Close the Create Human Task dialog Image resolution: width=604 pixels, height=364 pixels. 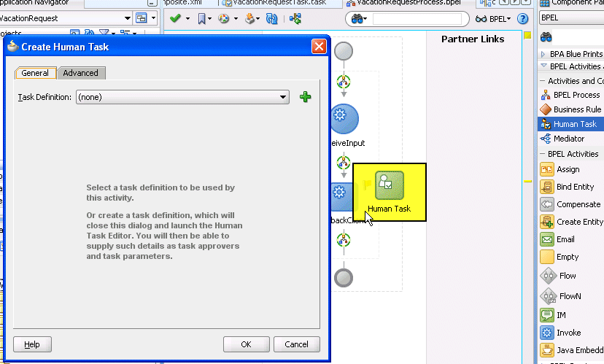319,47
